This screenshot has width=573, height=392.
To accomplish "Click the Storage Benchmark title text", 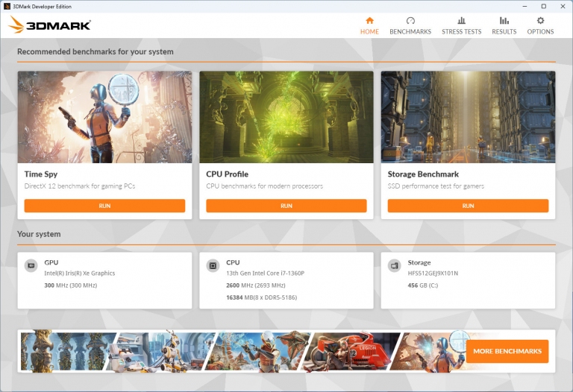I will pyautogui.click(x=423, y=174).
